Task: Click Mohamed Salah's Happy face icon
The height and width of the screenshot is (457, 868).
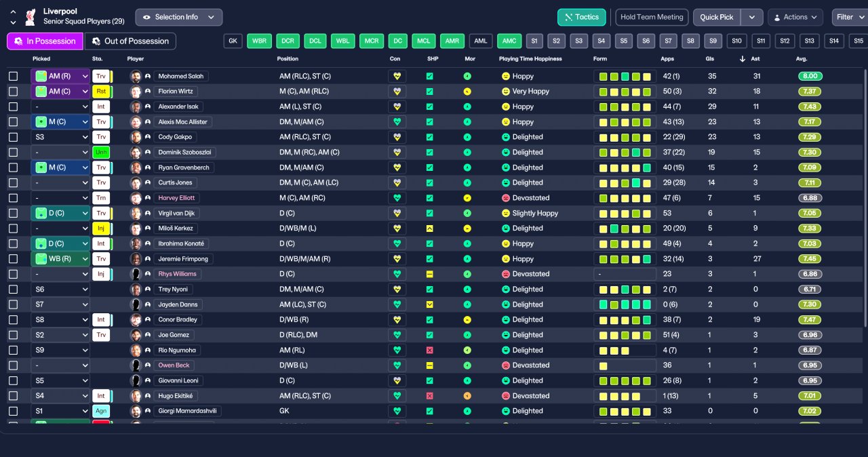Action: point(505,77)
